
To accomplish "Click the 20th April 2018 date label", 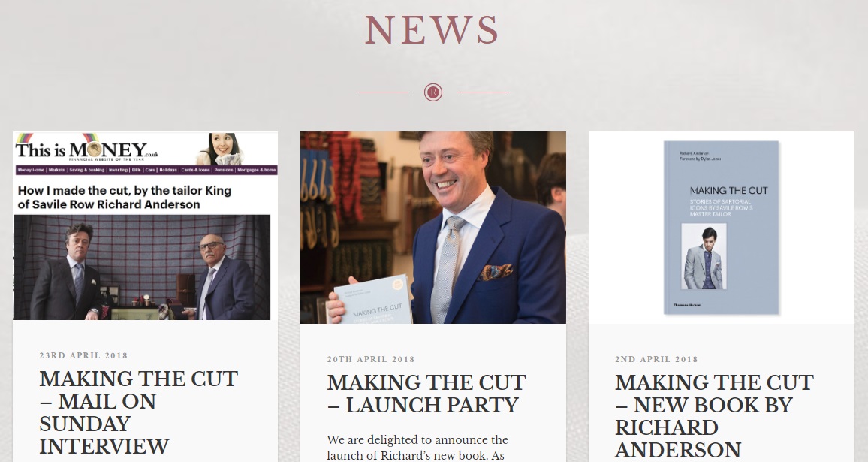I will pyautogui.click(x=371, y=359).
